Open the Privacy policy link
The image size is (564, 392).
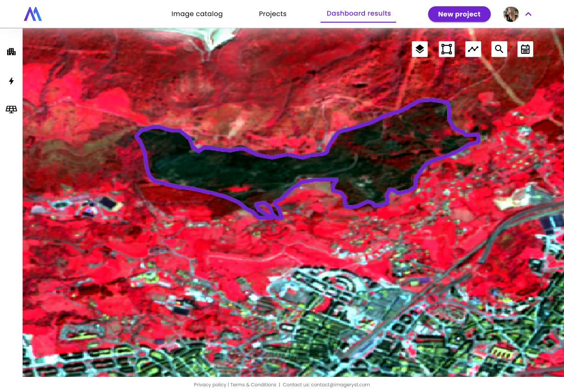pyautogui.click(x=210, y=385)
